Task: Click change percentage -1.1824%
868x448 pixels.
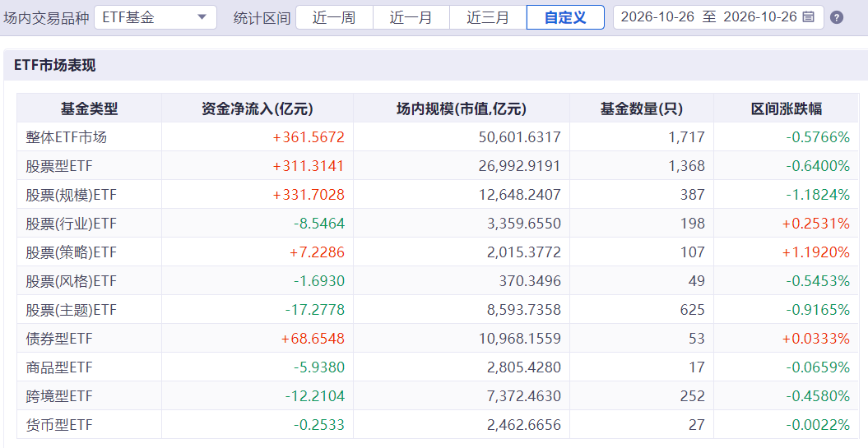Action: (818, 195)
